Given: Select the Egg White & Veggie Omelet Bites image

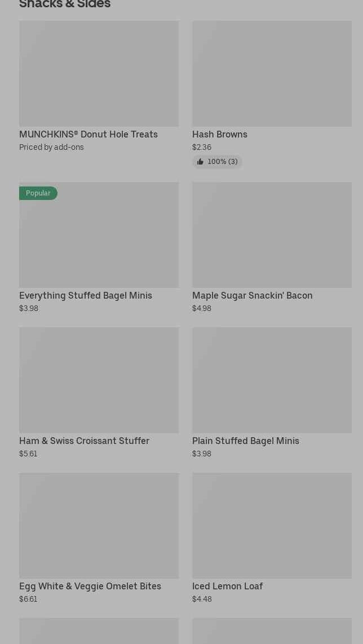Looking at the screenshot, I should click(99, 526).
